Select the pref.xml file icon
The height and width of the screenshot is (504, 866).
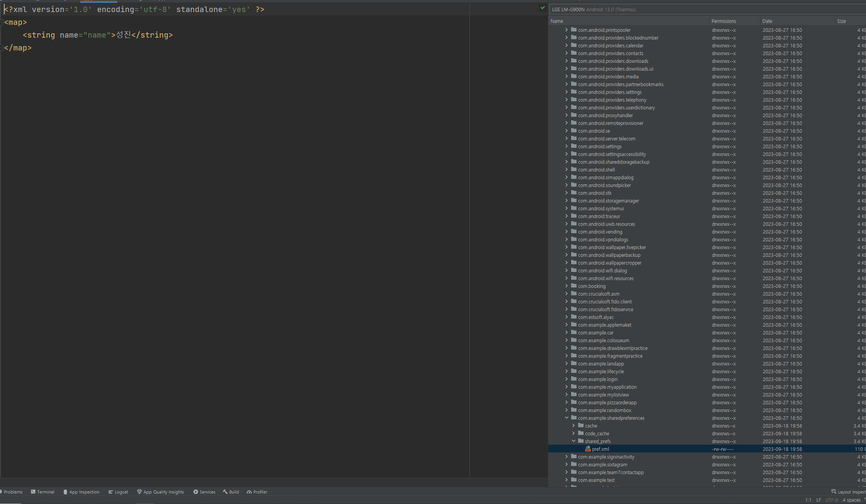coord(588,449)
